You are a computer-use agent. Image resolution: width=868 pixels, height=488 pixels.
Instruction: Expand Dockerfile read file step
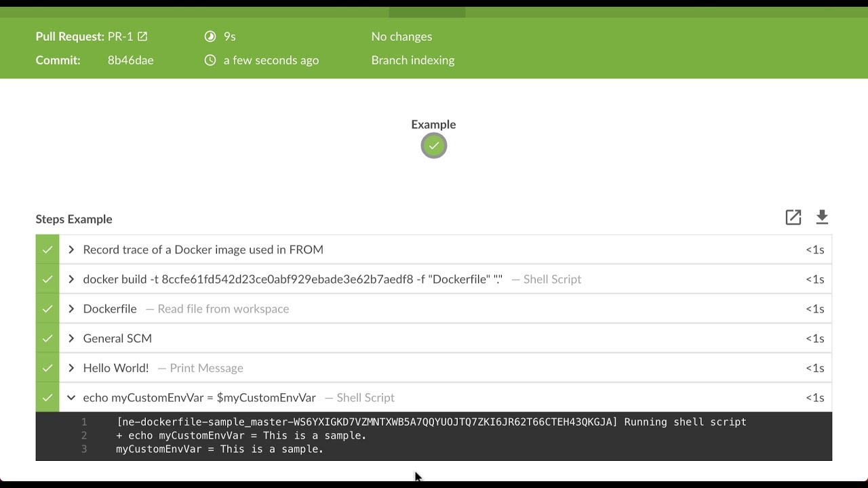(71, 309)
